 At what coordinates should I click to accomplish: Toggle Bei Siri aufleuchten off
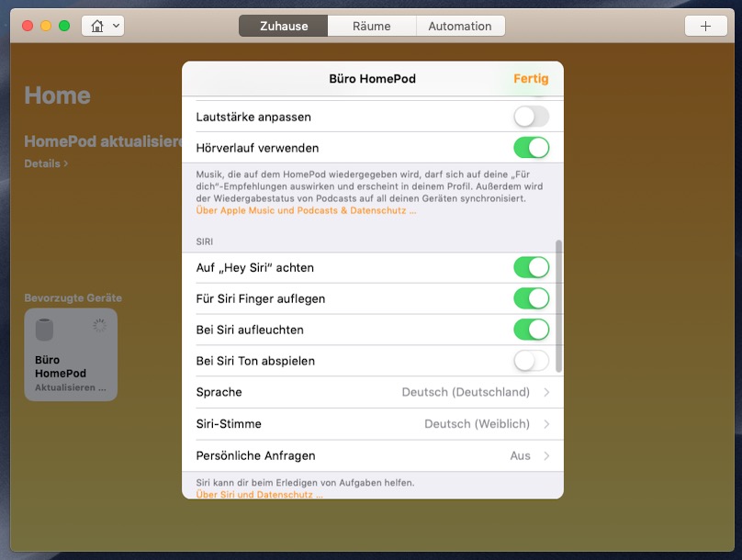coord(531,330)
